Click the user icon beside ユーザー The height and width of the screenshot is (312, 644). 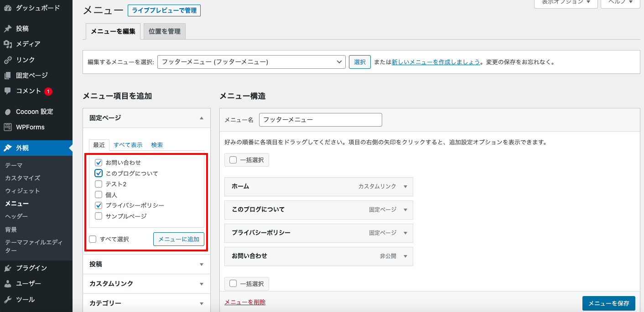click(8, 284)
